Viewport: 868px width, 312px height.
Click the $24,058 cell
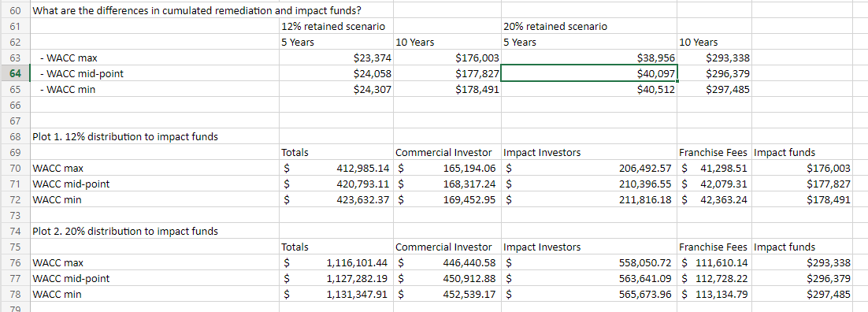pyautogui.click(x=336, y=73)
